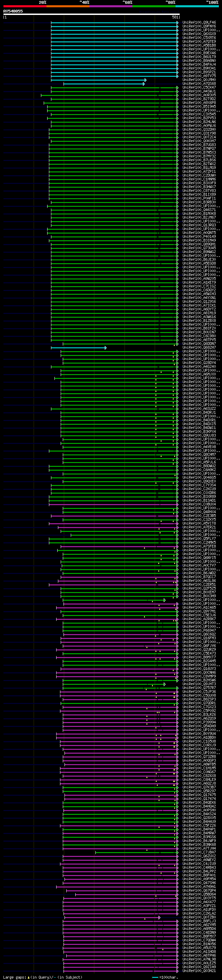Select label UniRef100_P66947
The width and height of the screenshot is (222, 980).
pos(199,630)
